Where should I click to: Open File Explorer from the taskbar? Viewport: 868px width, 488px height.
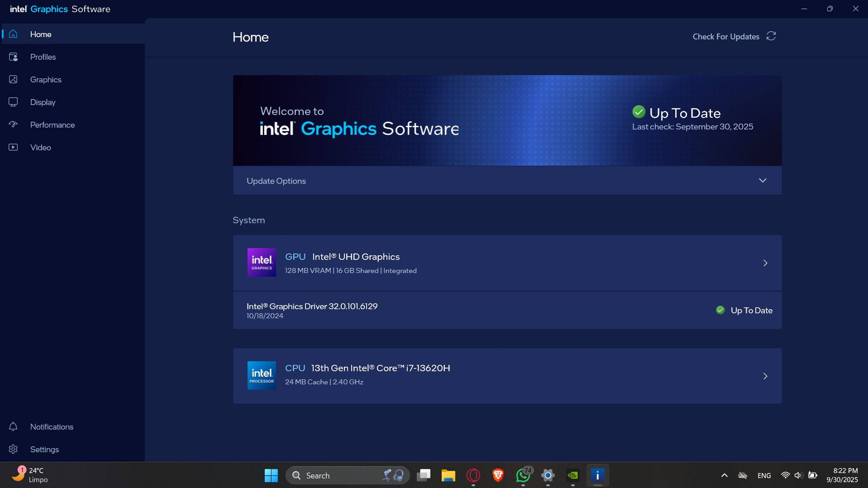point(448,475)
